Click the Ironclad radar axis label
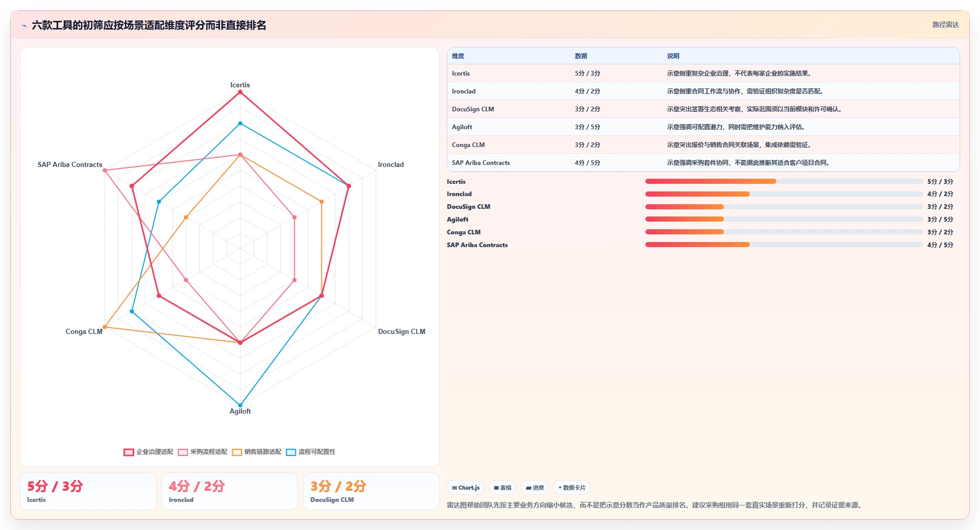 point(391,165)
